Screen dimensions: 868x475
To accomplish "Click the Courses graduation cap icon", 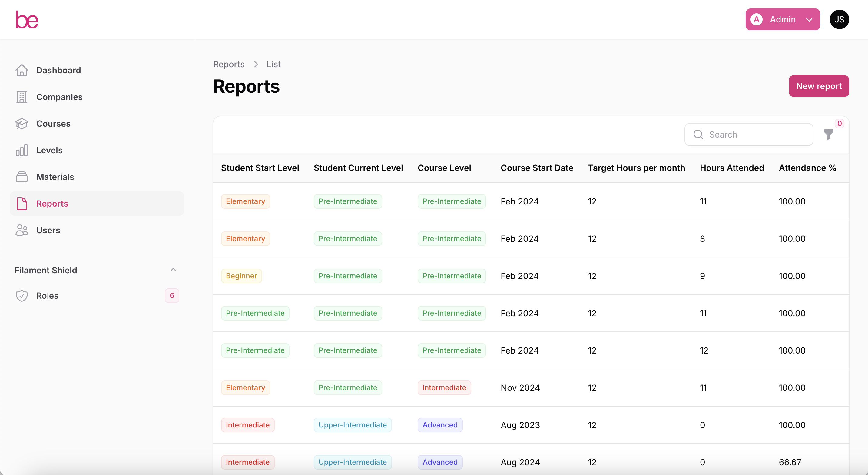I will [x=22, y=123].
